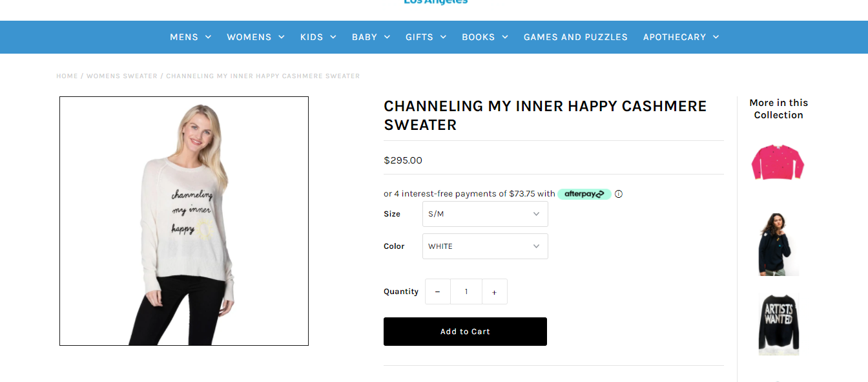The width and height of the screenshot is (868, 382).
Task: Click the Afterpay info icon
Action: (619, 194)
